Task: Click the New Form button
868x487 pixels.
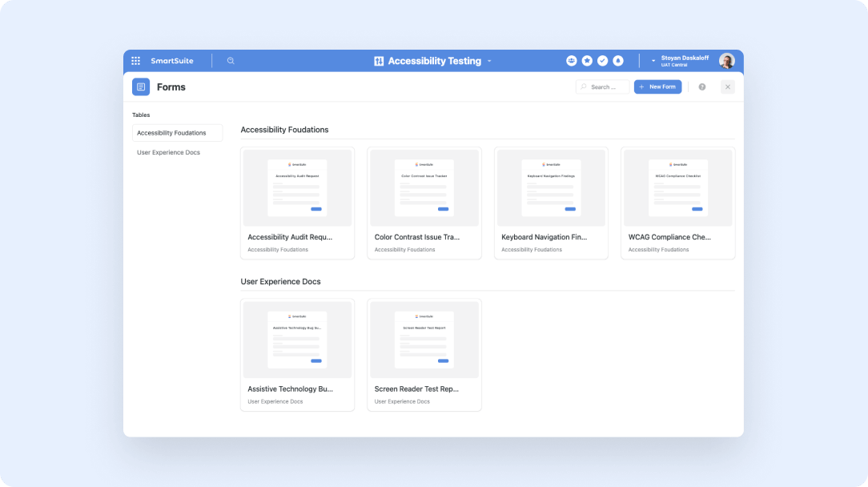Action: click(x=657, y=87)
